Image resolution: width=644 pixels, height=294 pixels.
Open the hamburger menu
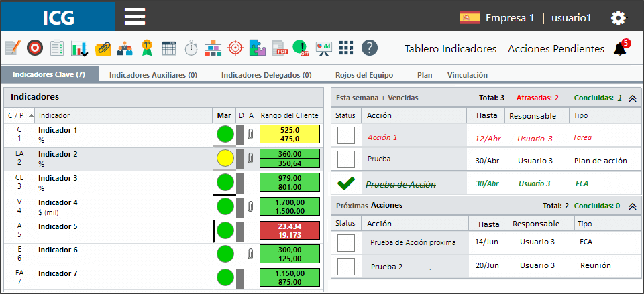(135, 16)
